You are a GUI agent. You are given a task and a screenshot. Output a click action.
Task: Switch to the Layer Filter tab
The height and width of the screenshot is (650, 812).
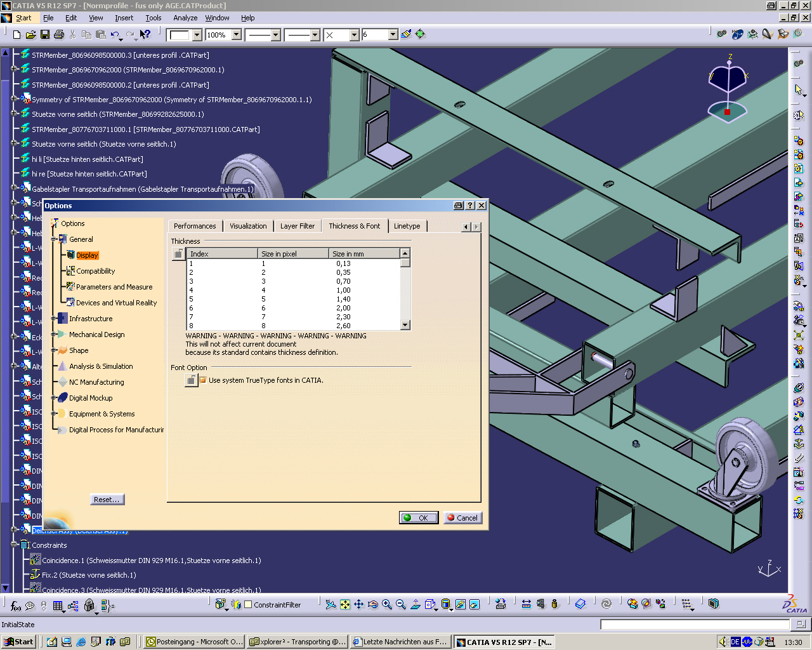pyautogui.click(x=298, y=226)
